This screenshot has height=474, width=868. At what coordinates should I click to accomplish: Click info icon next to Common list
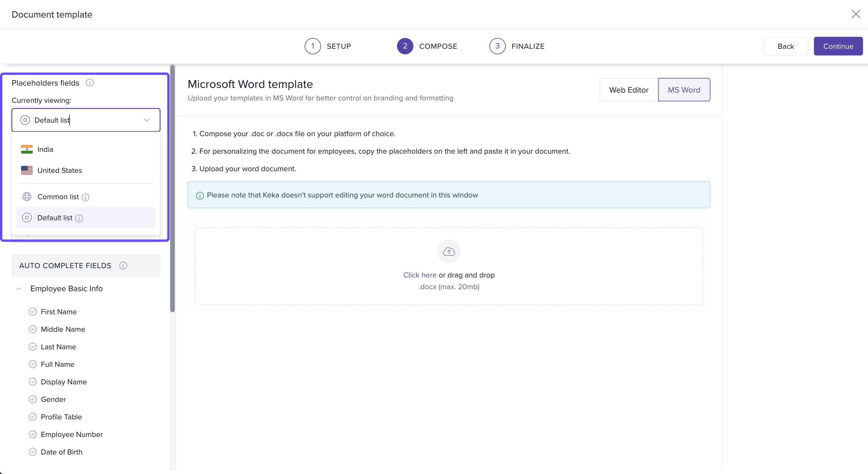pyautogui.click(x=86, y=197)
